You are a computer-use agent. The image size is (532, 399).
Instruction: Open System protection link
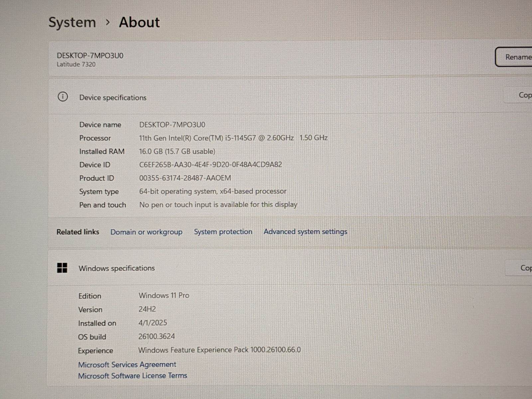(x=223, y=231)
